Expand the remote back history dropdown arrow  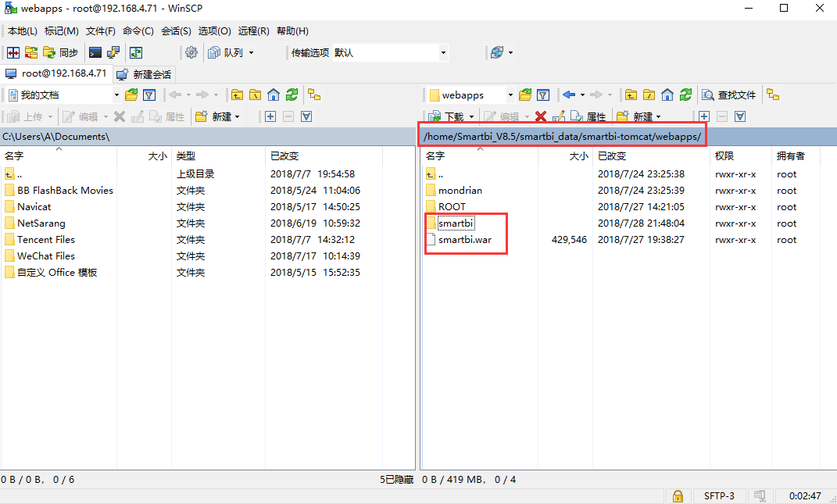click(582, 95)
